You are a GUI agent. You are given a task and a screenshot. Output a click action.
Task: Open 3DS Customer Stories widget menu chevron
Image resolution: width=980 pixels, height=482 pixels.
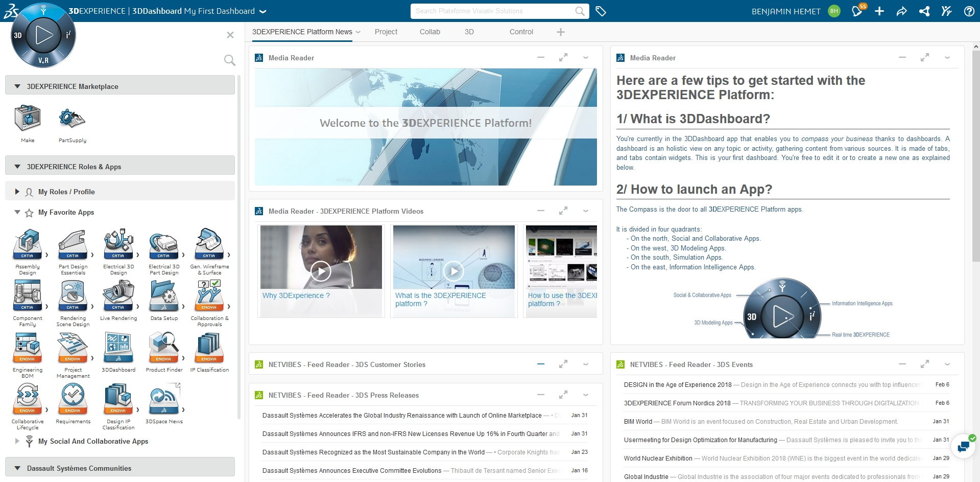tap(586, 364)
